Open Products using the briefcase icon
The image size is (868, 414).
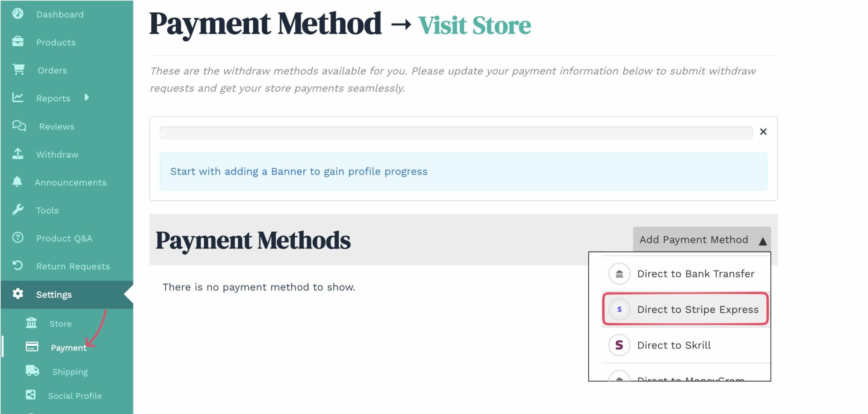pyautogui.click(x=17, y=42)
